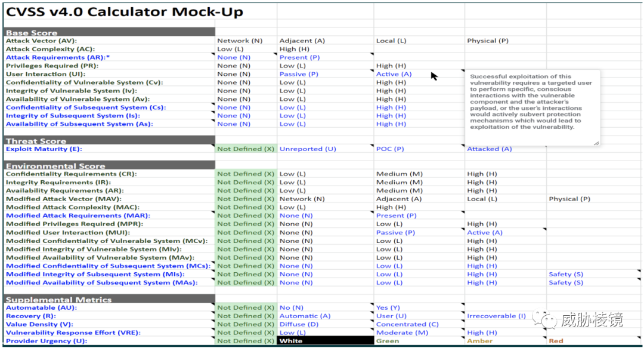Pick "Low (L)" in the Integrity of Subsequent System (Is) row
Screen dimensions: 644x348
point(292,116)
